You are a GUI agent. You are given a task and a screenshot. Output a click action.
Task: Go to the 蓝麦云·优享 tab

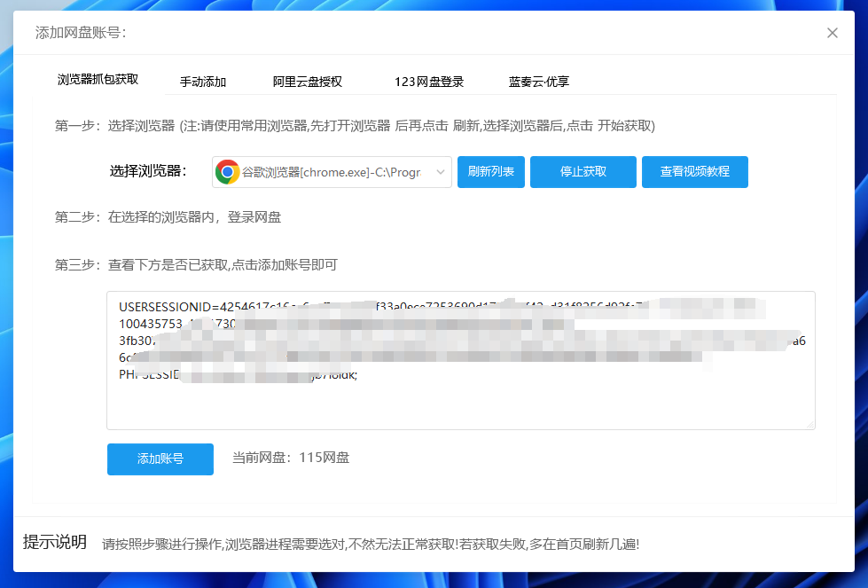point(539,82)
